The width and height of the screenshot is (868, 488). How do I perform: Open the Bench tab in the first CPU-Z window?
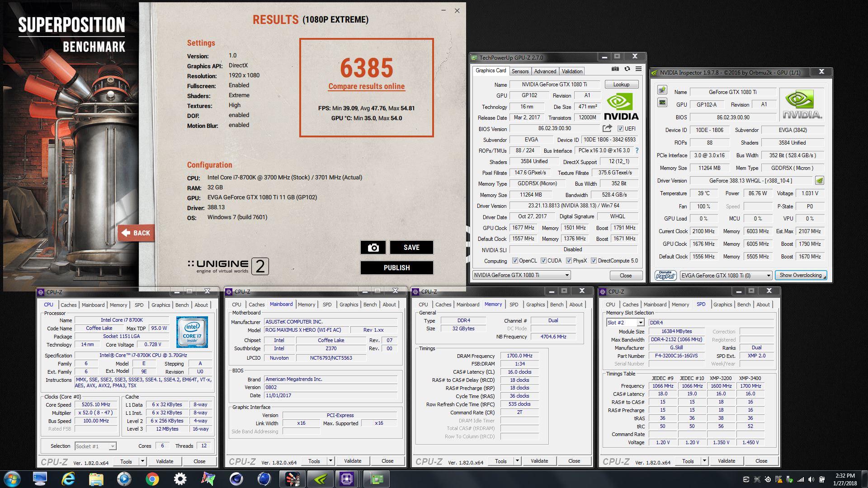[x=182, y=305]
